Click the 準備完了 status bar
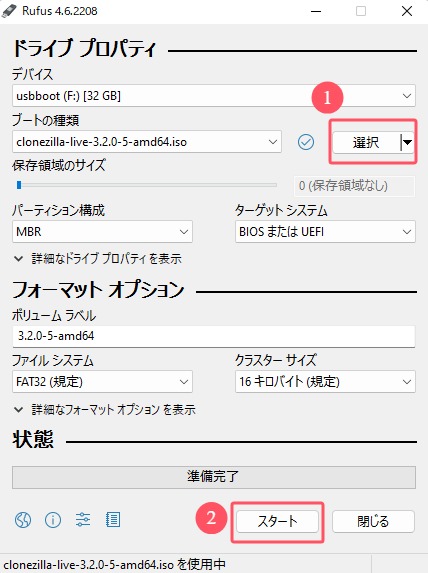This screenshot has height=573, width=428. tap(214, 477)
